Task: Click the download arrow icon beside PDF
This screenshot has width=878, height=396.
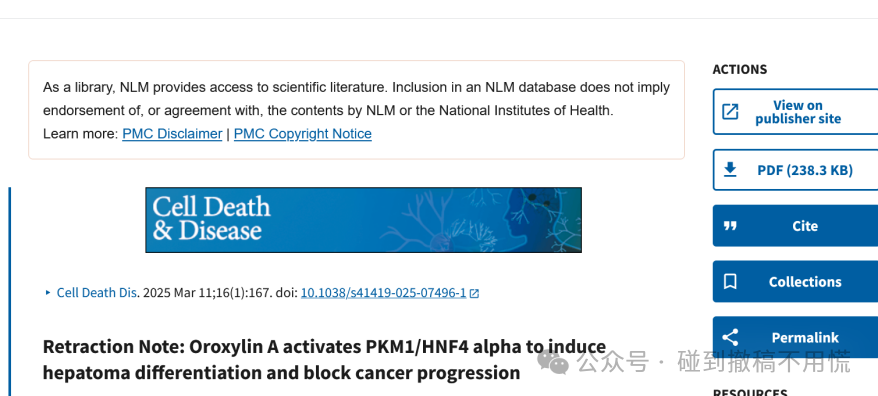Action: (730, 170)
